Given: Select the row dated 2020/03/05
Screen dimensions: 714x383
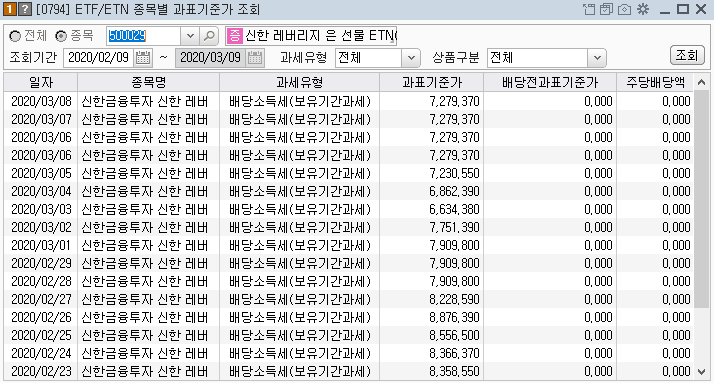Looking at the screenshot, I should pos(348,173).
